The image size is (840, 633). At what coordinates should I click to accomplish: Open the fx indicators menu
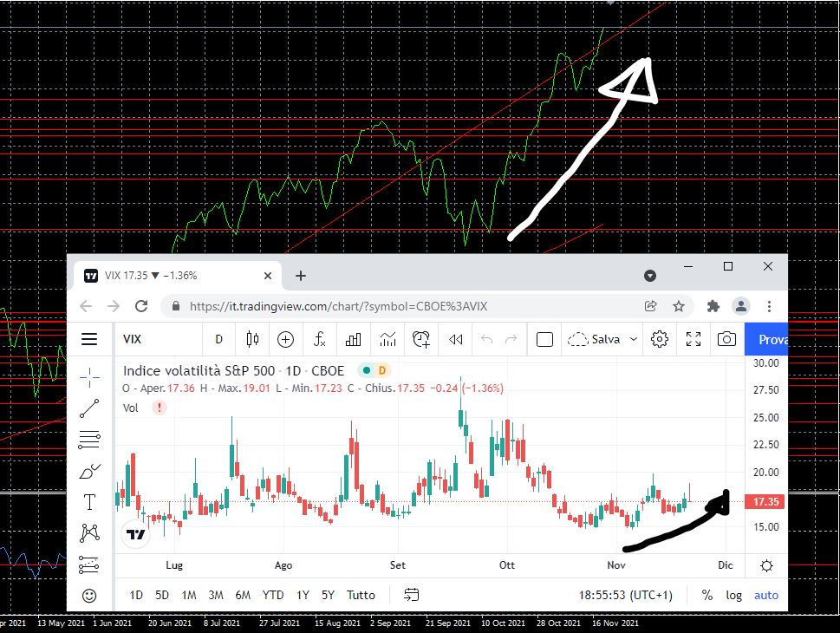tap(319, 339)
